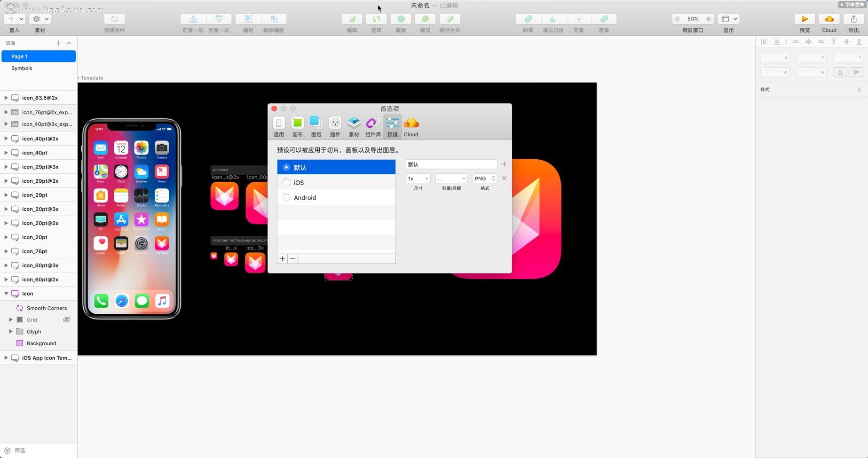Click the 路径合并 flatten icon
The image size is (868, 458).
tap(450, 19)
